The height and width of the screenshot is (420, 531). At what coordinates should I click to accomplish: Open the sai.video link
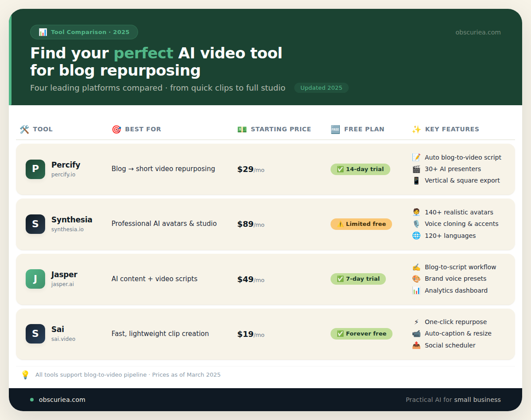[x=63, y=339]
